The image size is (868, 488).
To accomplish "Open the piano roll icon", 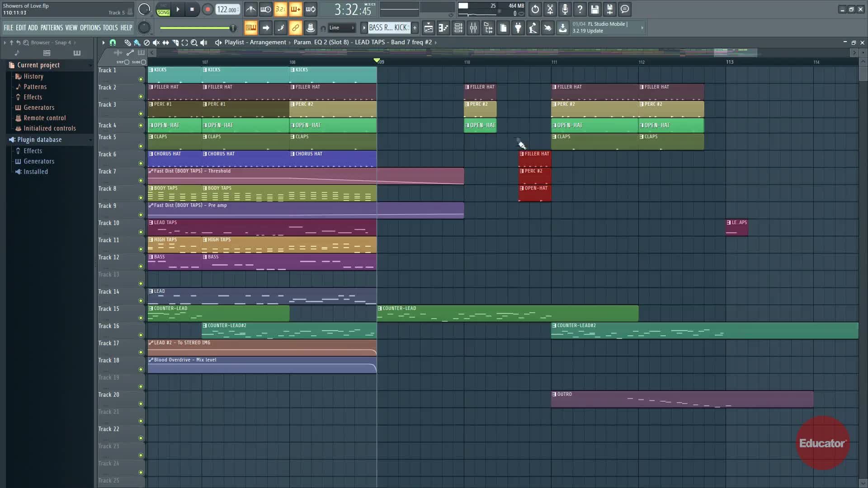I will pyautogui.click(x=443, y=28).
